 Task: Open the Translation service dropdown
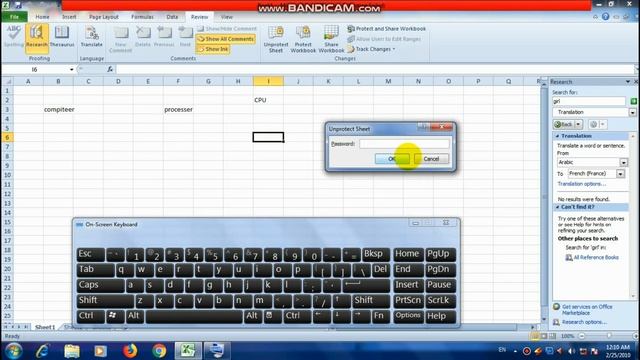coord(633,112)
